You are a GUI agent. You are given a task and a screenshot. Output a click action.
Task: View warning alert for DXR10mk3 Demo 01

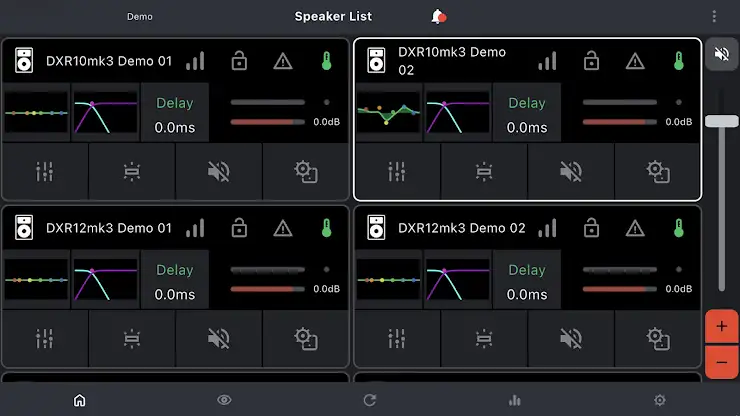(x=283, y=61)
